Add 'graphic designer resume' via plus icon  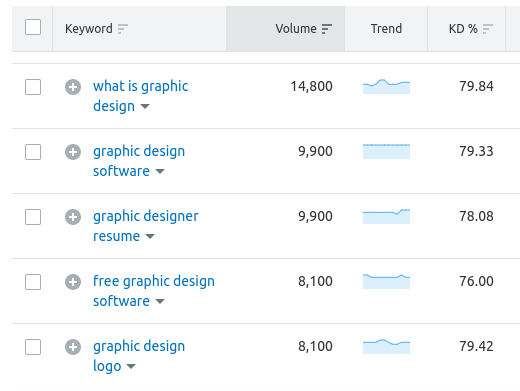click(x=73, y=217)
